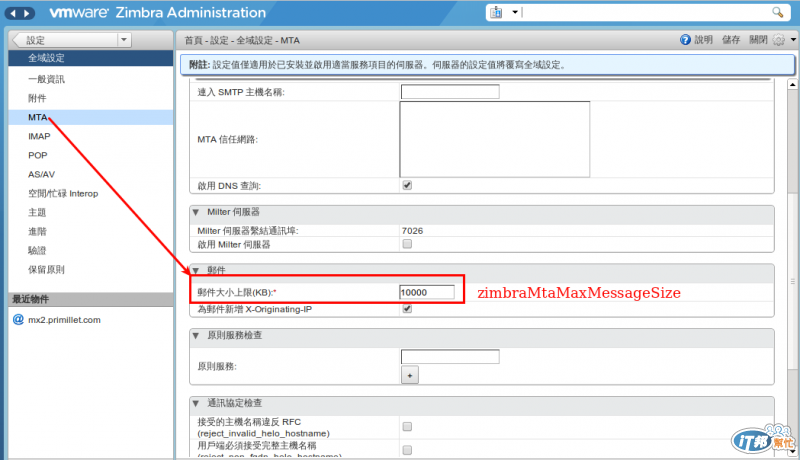800x460 pixels.
Task: Expand the arrow next to the gear icon
Action: 793,40
